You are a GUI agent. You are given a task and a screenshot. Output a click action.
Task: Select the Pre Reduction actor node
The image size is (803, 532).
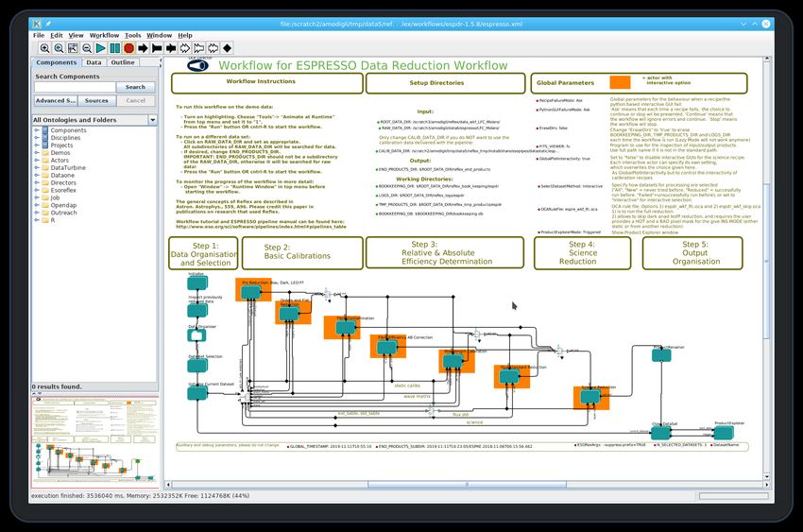click(251, 292)
